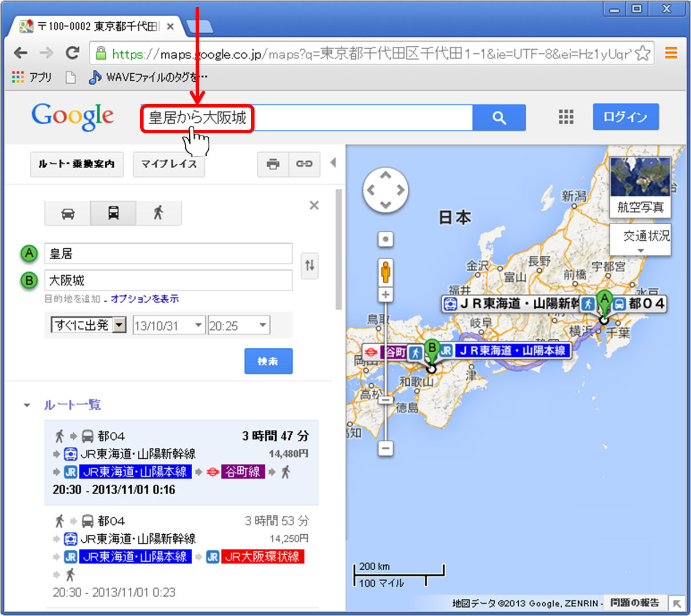The image size is (691, 616).
Task: Open the departure date dropdown 13/10/31
Action: (169, 325)
